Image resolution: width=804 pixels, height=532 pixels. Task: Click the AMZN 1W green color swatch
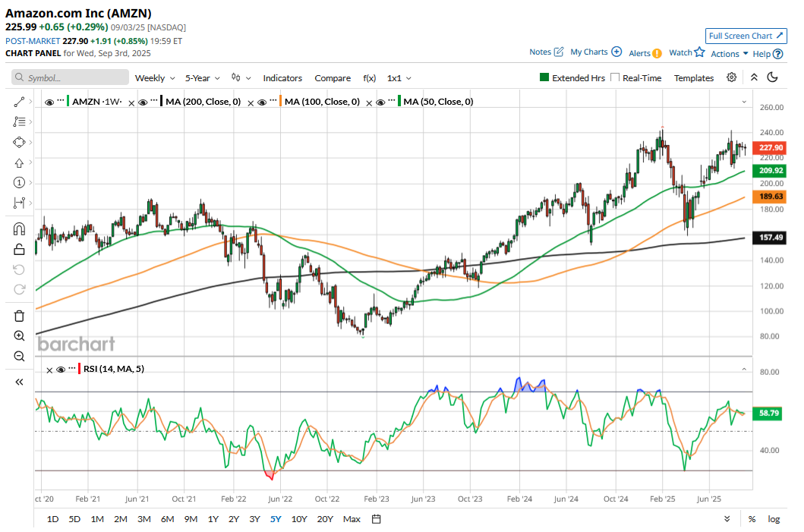[x=68, y=101]
